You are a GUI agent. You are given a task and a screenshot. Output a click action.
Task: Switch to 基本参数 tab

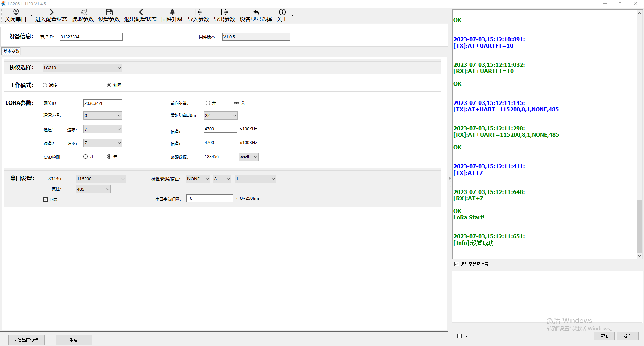[x=11, y=51]
